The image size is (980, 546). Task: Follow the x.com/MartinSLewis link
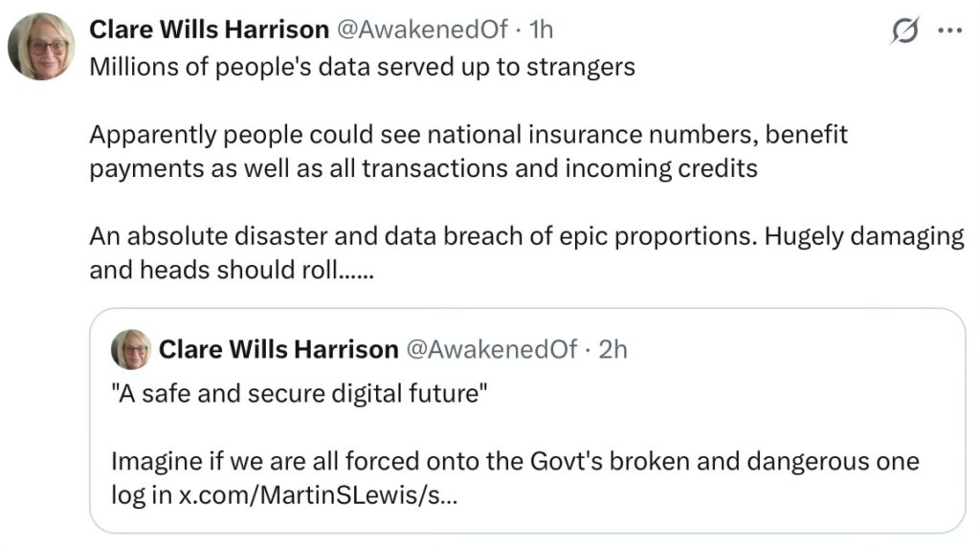pos(319,497)
